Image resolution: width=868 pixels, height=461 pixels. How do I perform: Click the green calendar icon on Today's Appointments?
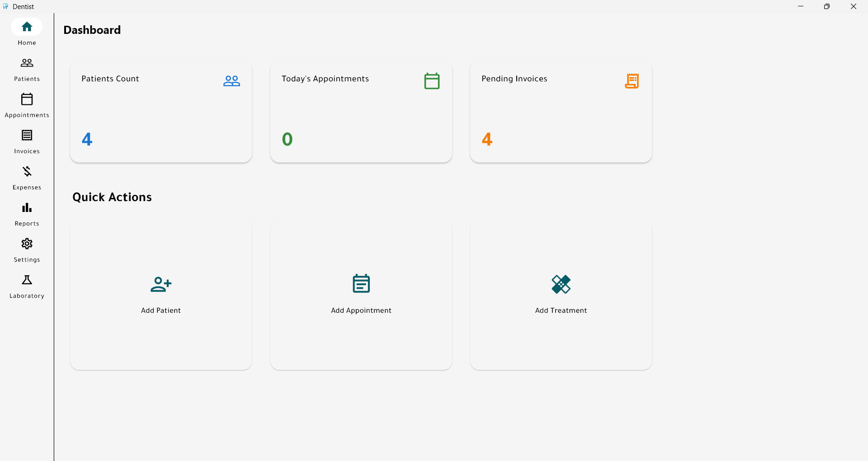pyautogui.click(x=432, y=81)
